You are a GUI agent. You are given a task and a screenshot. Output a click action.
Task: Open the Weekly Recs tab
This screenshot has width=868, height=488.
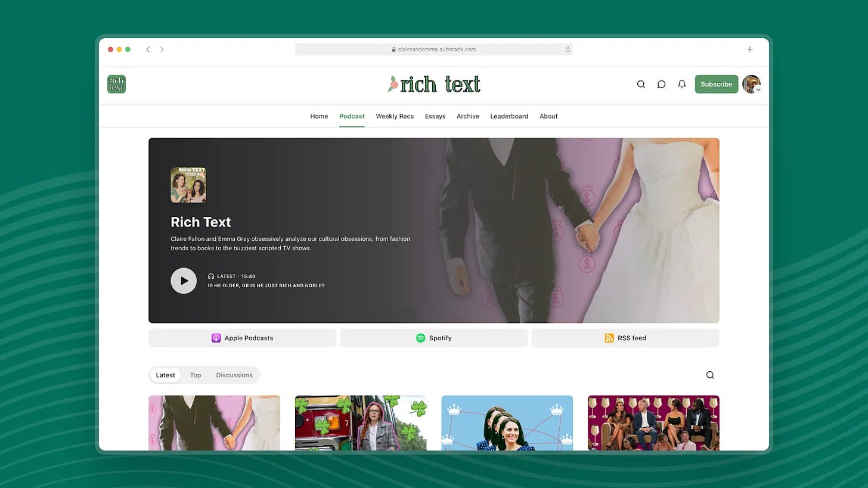[x=395, y=116]
